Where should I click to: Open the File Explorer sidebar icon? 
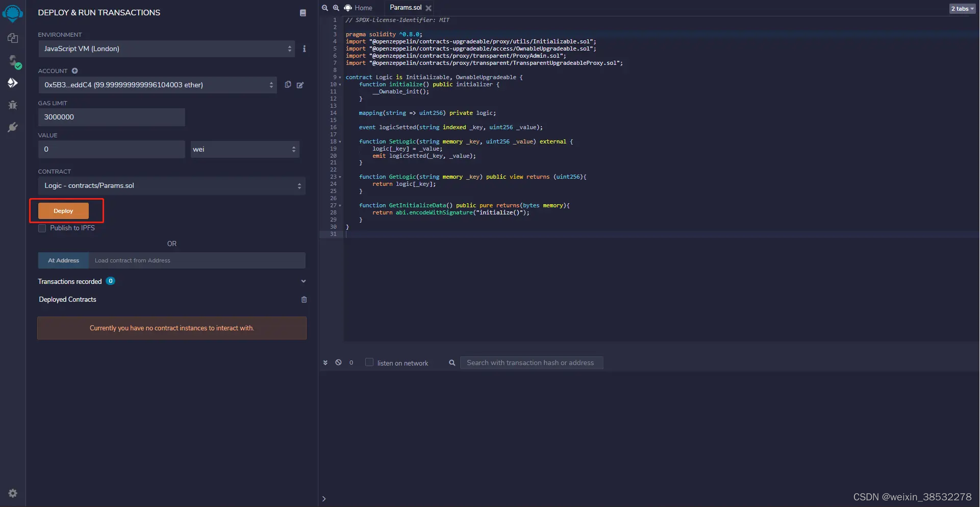pyautogui.click(x=13, y=38)
